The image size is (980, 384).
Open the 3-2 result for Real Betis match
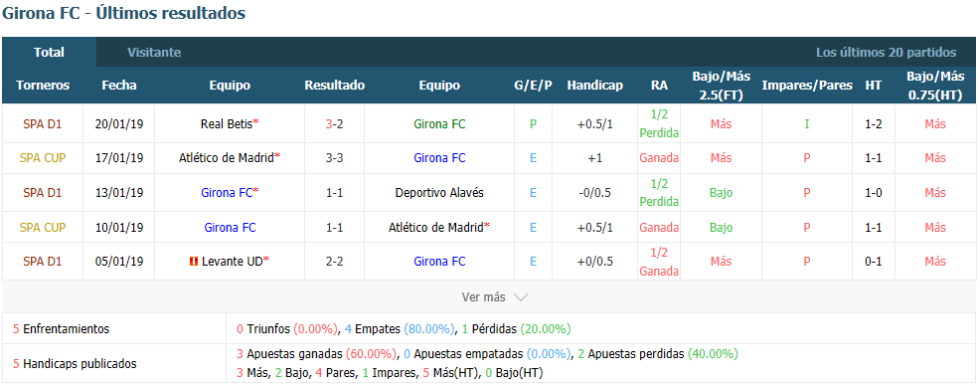point(334,123)
